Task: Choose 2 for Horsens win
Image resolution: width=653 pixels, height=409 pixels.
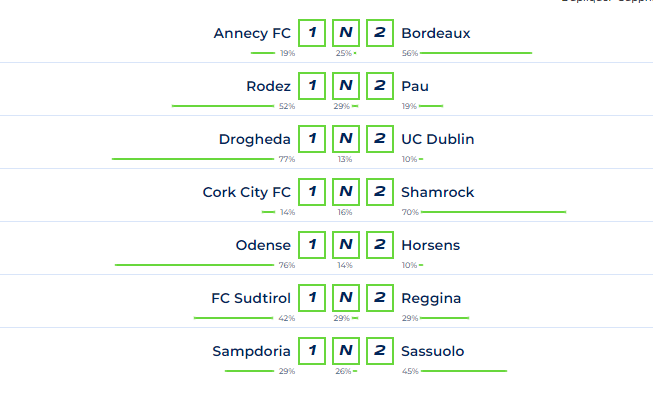Action: click(x=380, y=245)
